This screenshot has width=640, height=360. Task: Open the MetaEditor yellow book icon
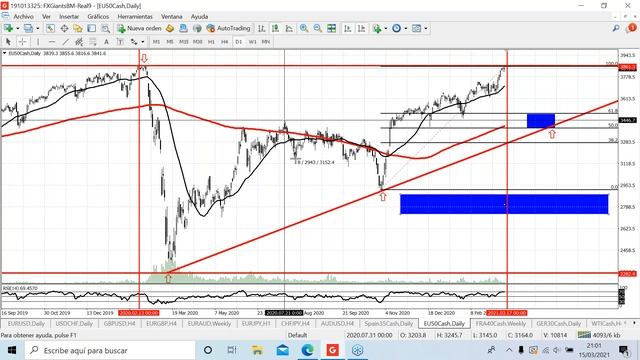(170, 28)
